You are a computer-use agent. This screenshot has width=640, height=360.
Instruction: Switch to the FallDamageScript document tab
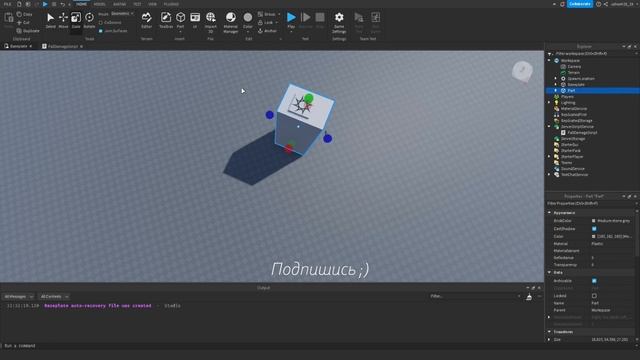tap(62, 46)
